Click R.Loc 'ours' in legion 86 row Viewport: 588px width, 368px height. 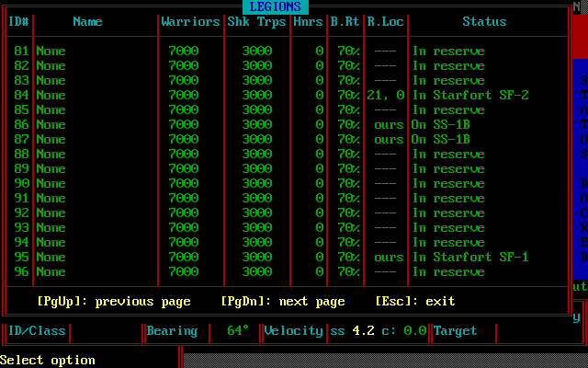[389, 125]
